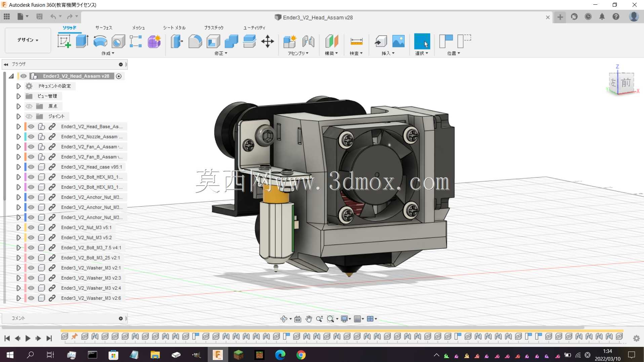This screenshot has height=362, width=644.
Task: Jump to timeline start
Action: coord(7,338)
